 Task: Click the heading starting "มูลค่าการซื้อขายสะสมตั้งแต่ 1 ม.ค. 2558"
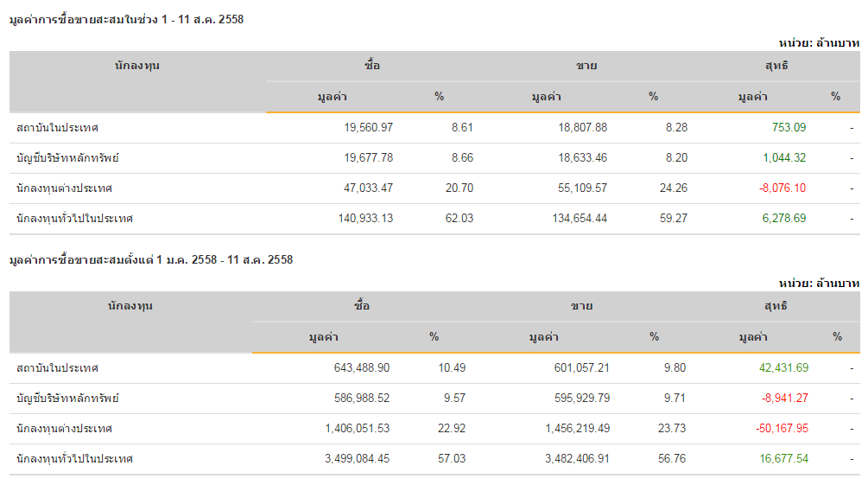tap(151, 259)
